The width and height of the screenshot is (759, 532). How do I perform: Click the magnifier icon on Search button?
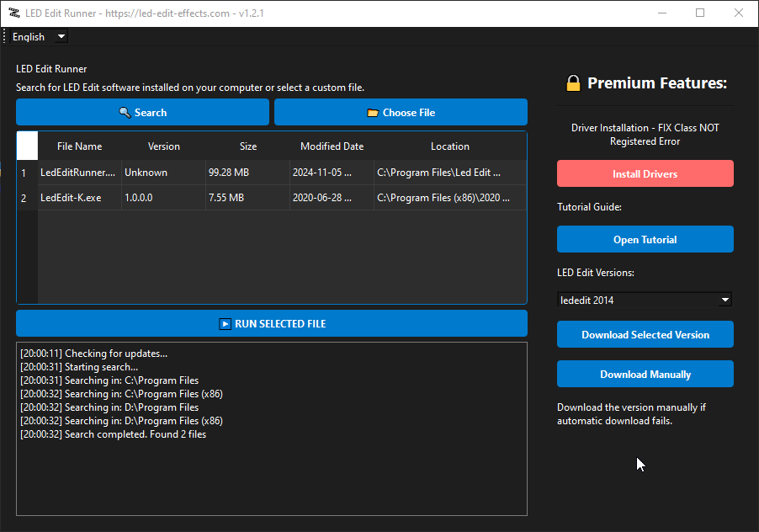[125, 113]
